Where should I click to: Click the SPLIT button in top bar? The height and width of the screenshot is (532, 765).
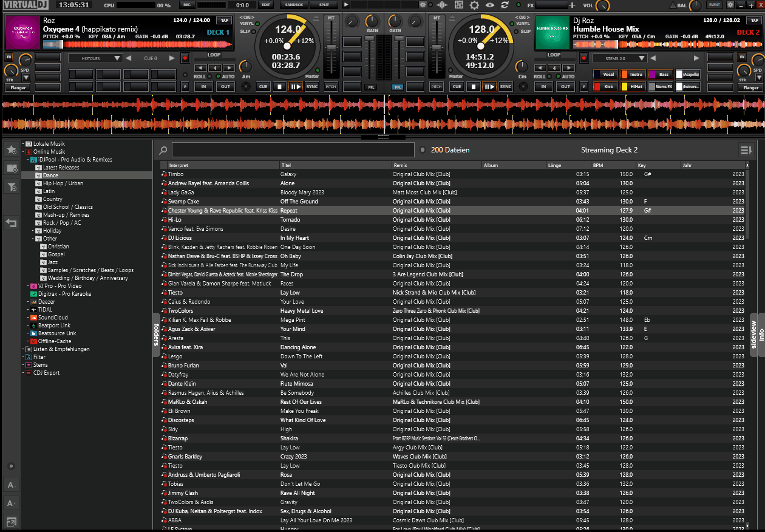pyautogui.click(x=324, y=5)
